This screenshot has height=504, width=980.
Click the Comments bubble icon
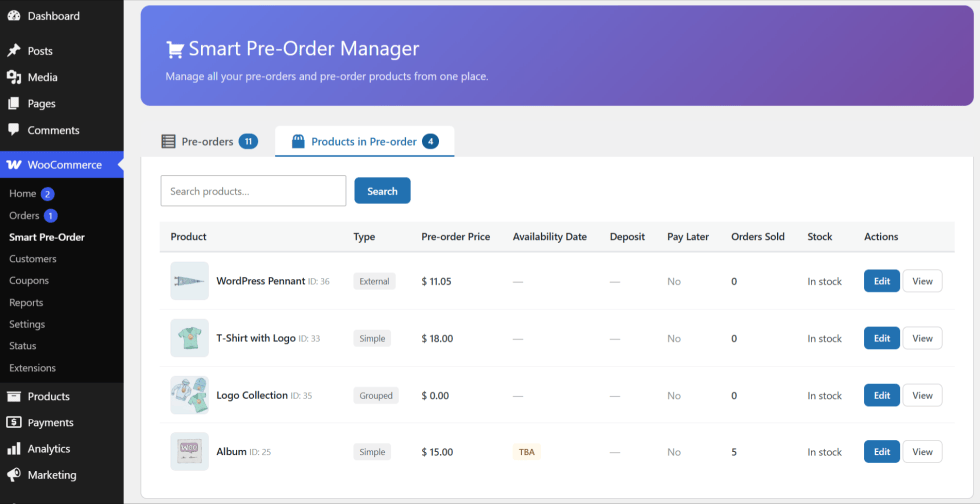[14, 130]
